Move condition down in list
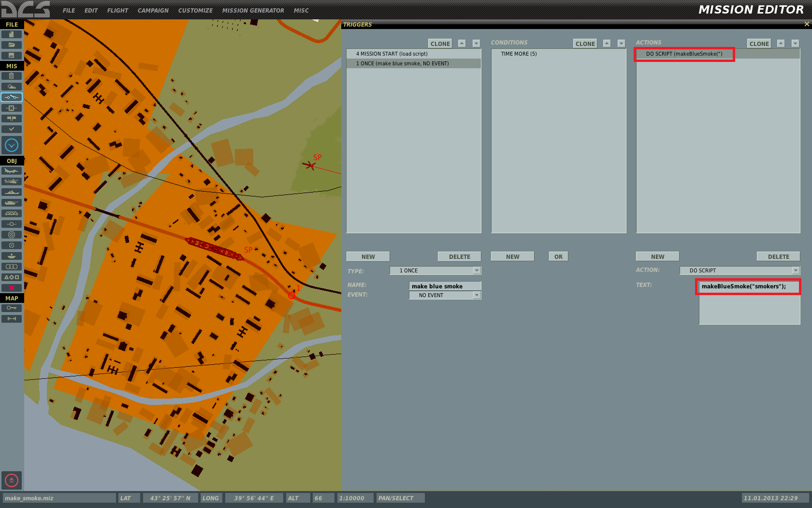812x508 pixels. click(x=621, y=44)
